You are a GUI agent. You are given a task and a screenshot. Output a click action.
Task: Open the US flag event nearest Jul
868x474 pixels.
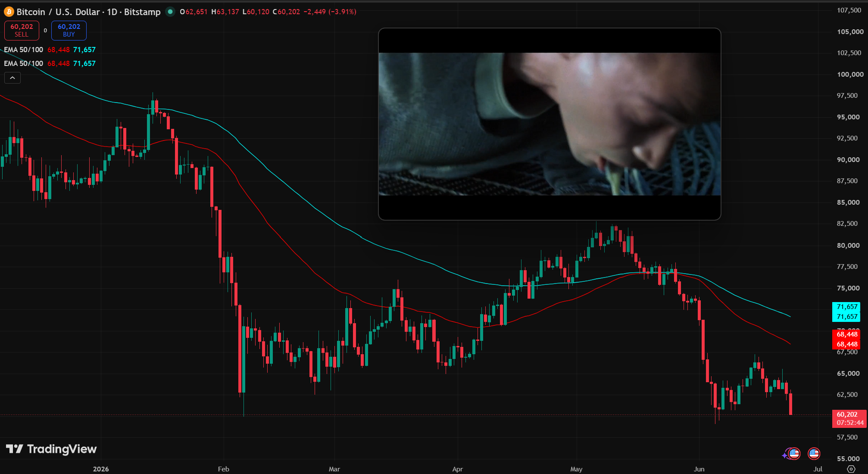pos(814,453)
